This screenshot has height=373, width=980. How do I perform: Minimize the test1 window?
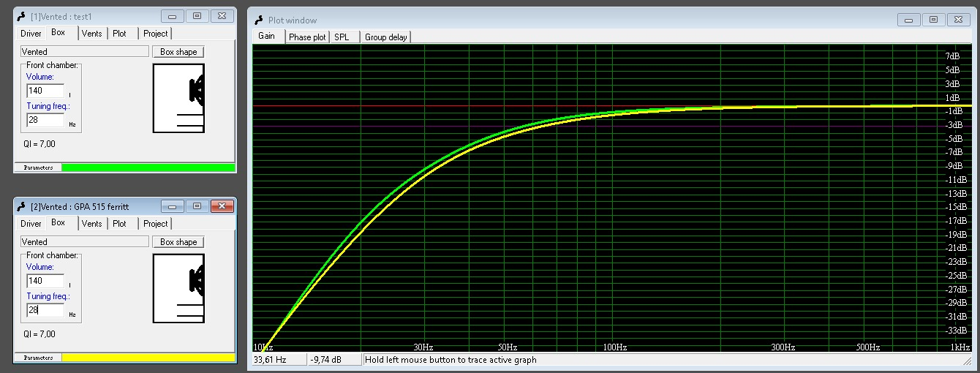(172, 15)
